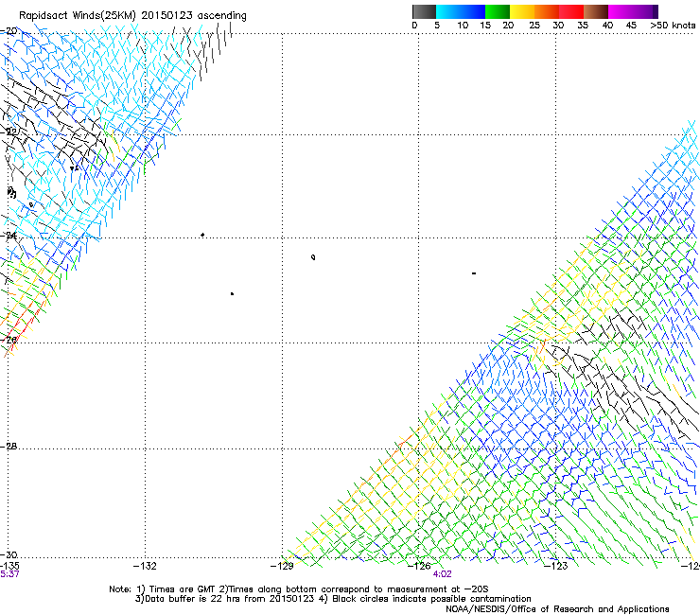
Task: Click the '-135' longitude axis label
Action: [x=9, y=566]
